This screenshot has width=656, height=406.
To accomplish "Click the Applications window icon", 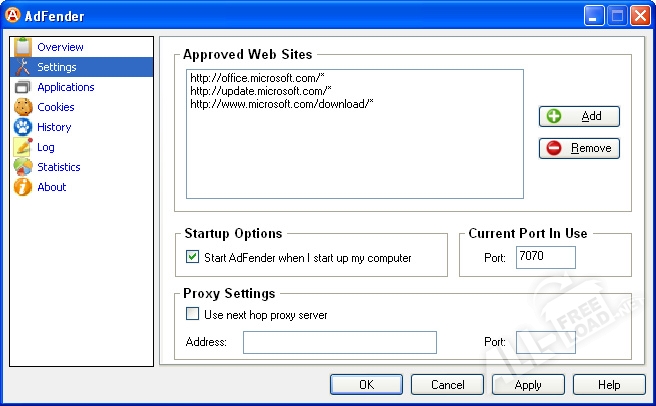I will coord(22,87).
